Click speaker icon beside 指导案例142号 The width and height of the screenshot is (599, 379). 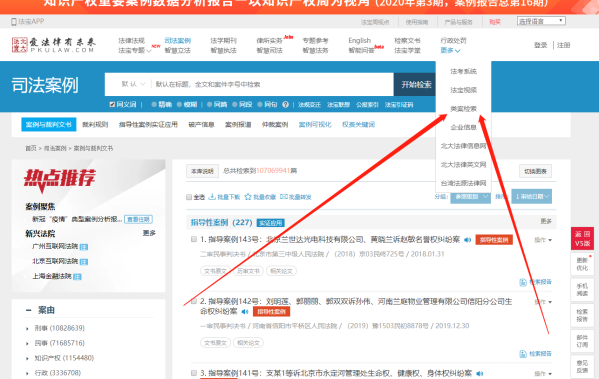click(x=245, y=312)
